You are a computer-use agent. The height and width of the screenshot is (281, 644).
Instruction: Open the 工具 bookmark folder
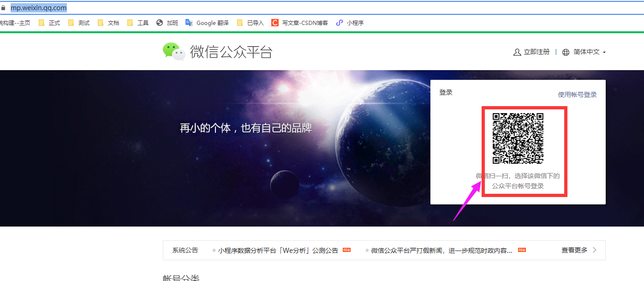click(x=138, y=23)
